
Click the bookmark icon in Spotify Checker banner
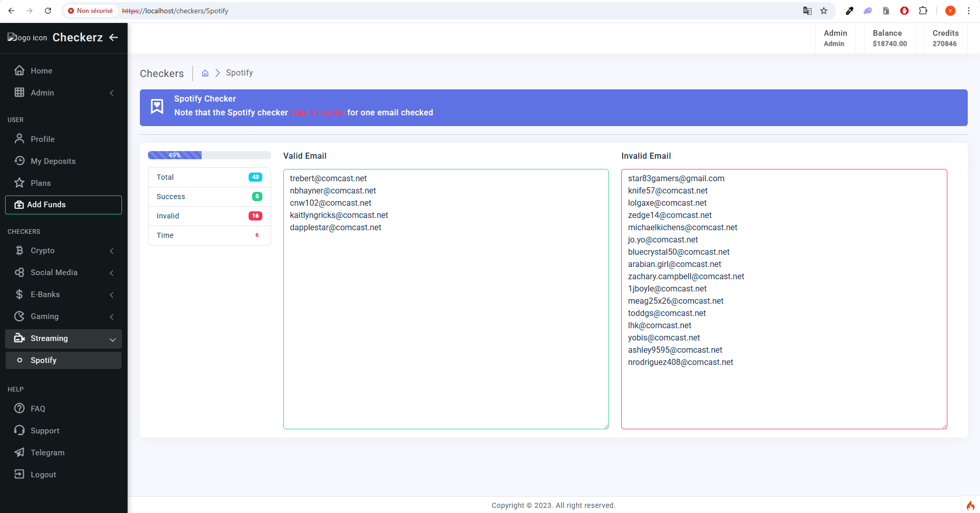click(x=157, y=106)
